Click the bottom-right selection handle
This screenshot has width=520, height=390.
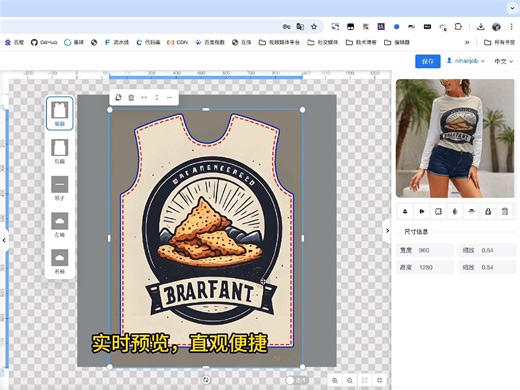pos(302,367)
